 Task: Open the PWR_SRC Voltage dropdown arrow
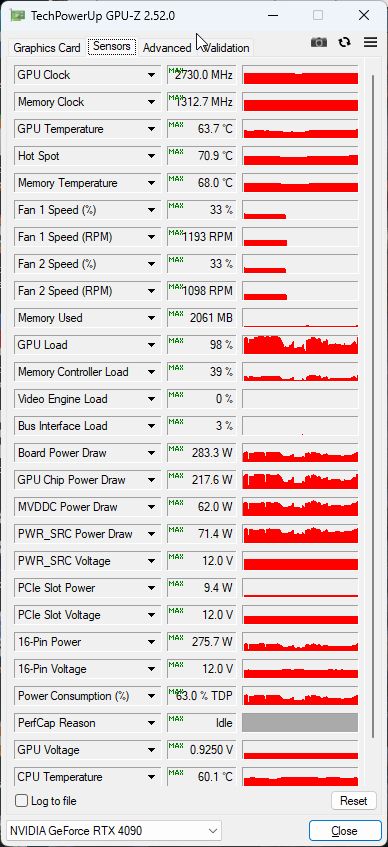[151, 561]
